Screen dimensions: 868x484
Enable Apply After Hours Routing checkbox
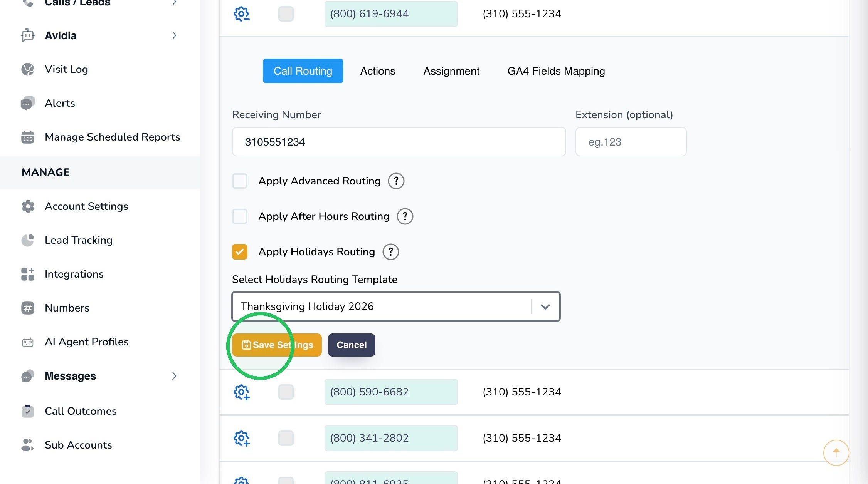coord(240,216)
